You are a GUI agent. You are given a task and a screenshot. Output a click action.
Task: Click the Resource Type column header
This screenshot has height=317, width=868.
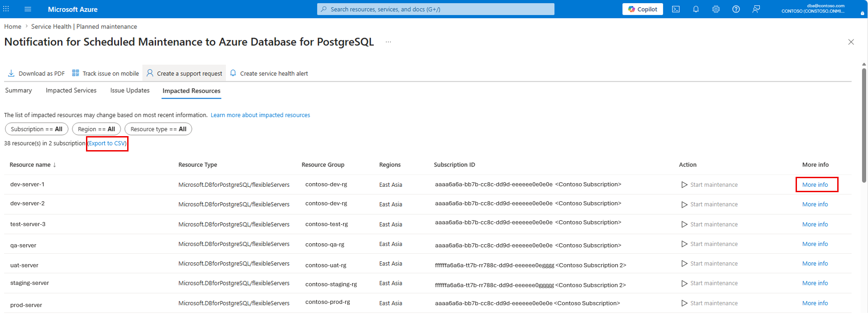pyautogui.click(x=198, y=165)
